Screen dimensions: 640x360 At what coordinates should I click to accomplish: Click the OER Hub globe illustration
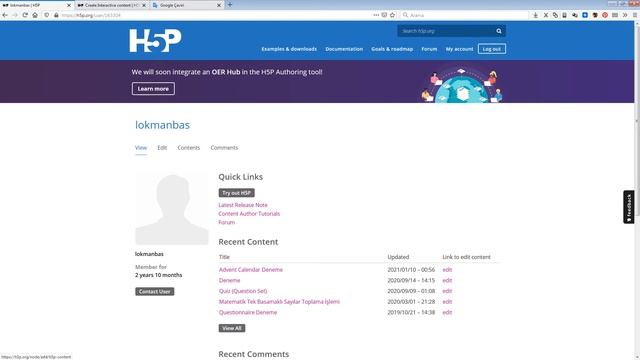(462, 85)
